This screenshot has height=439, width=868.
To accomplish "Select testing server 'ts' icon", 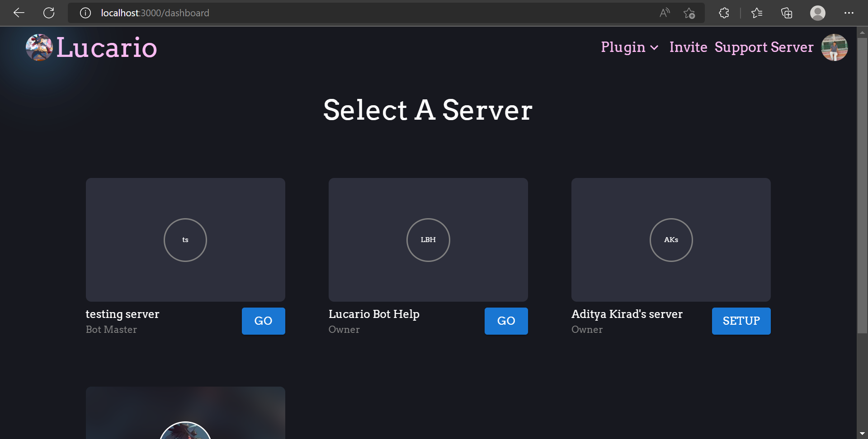I will (185, 240).
